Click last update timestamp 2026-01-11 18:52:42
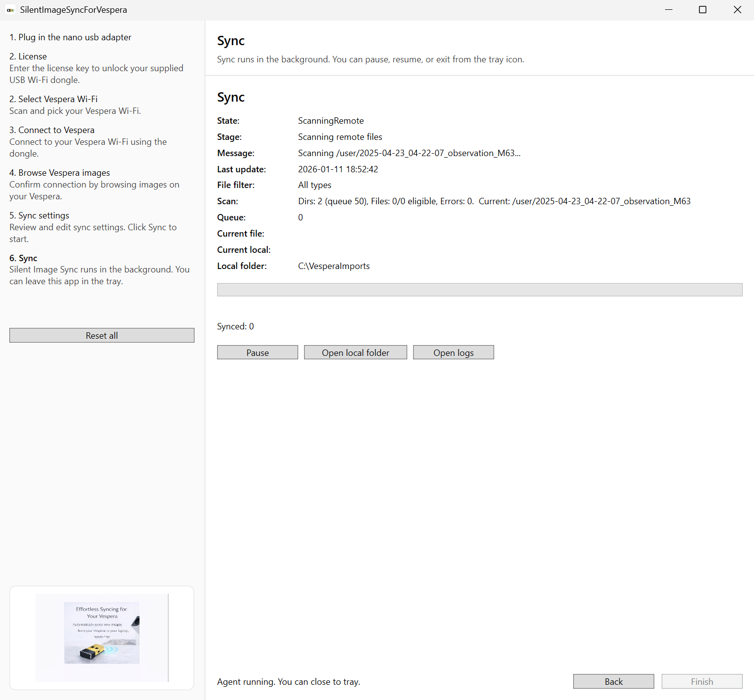The height and width of the screenshot is (700, 754). click(338, 169)
